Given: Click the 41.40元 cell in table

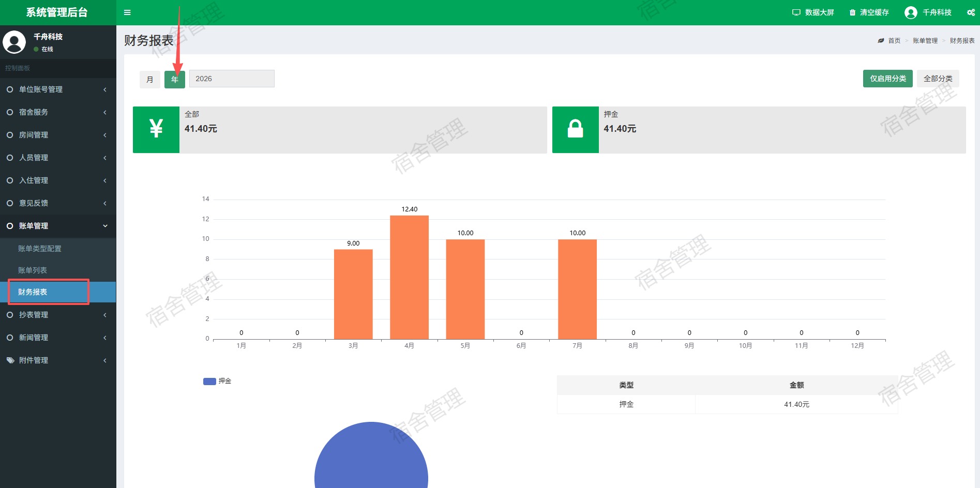Looking at the screenshot, I should point(796,404).
